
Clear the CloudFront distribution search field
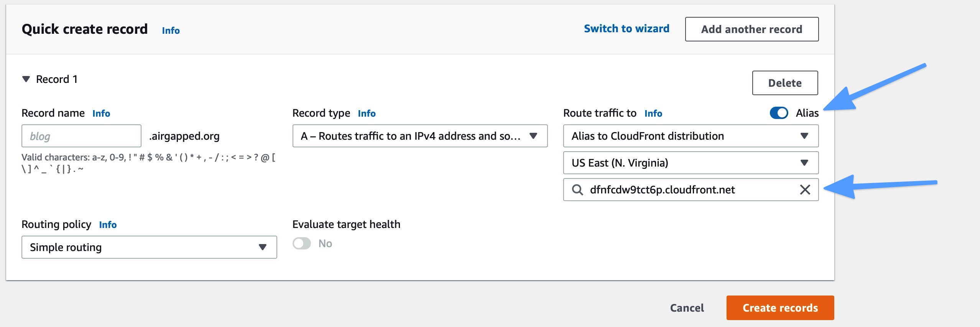coord(805,190)
